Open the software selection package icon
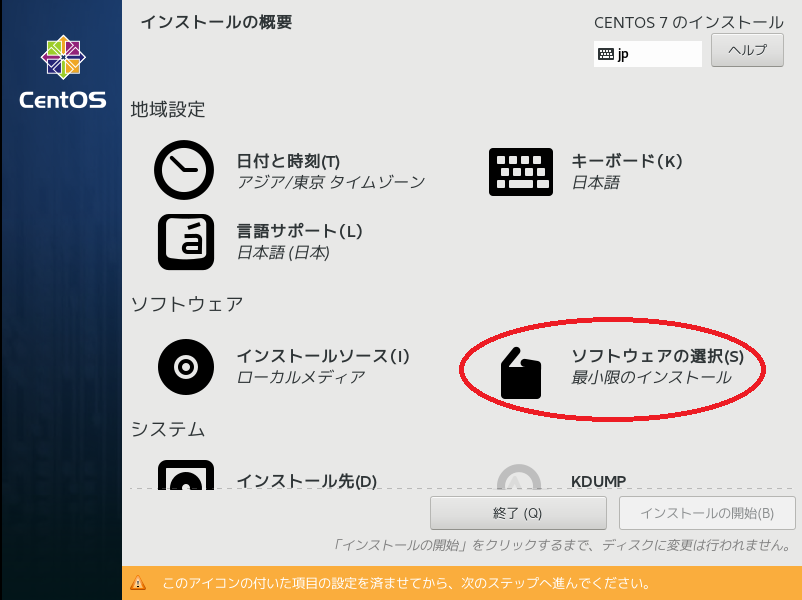Screen dimensions: 802x600 click(x=521, y=373)
